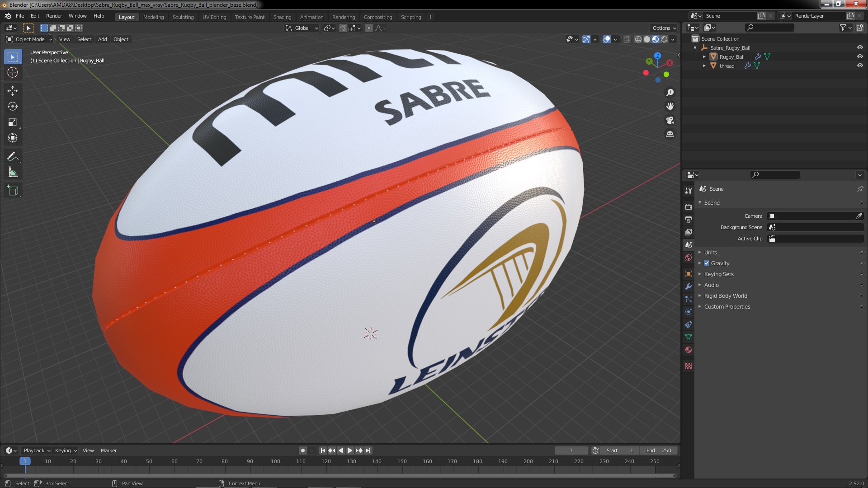
Task: Expand the Audio panel
Action: point(711,285)
